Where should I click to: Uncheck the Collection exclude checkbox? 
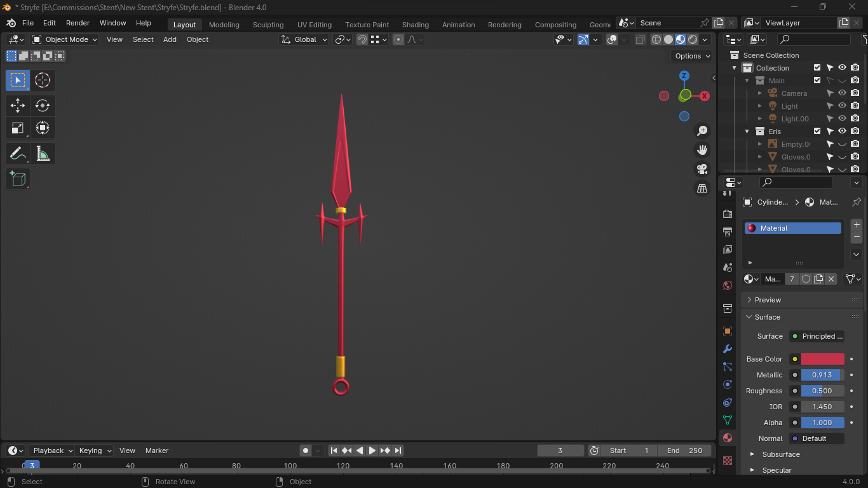[x=817, y=68]
